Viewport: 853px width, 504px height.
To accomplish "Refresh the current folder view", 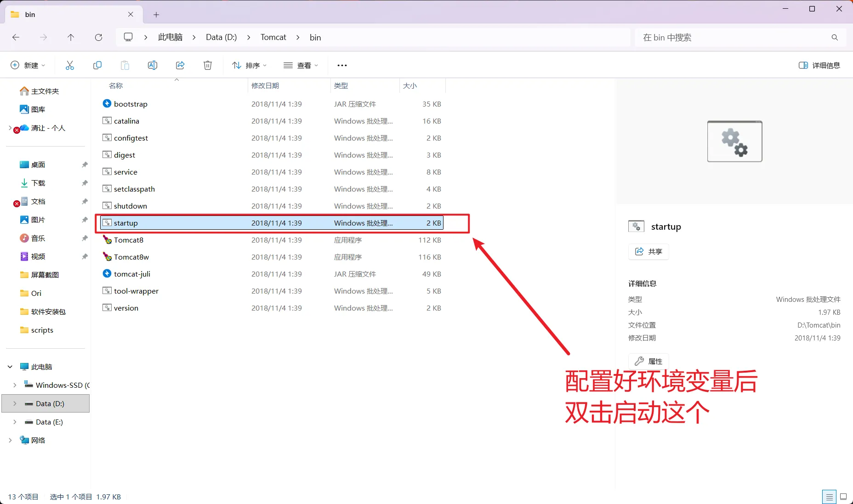I will coord(98,37).
